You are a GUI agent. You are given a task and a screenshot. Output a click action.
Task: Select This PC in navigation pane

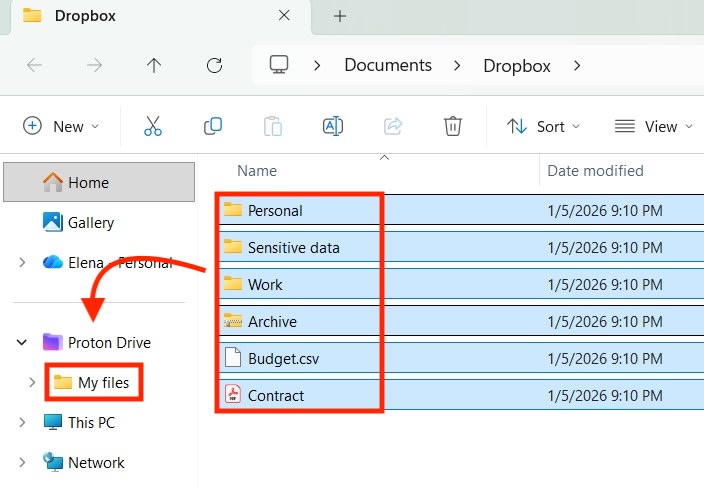click(x=91, y=422)
